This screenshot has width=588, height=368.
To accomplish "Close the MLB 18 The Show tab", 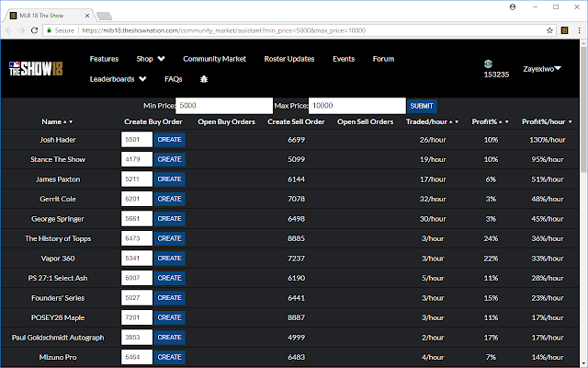I will [87, 16].
